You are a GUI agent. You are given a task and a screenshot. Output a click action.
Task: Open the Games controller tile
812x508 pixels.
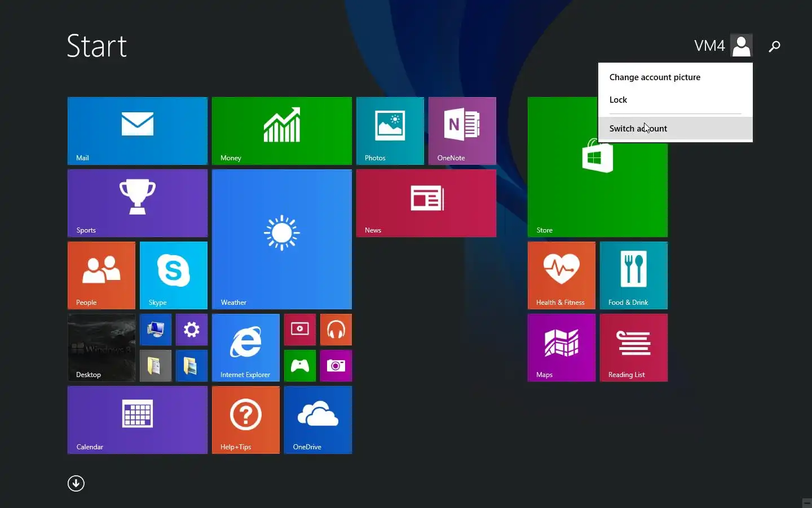click(300, 366)
